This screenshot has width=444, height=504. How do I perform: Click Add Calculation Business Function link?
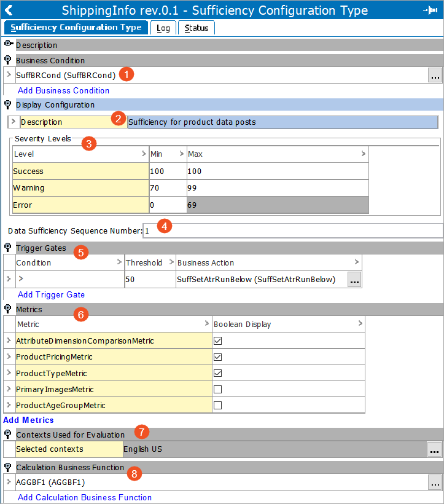(85, 498)
